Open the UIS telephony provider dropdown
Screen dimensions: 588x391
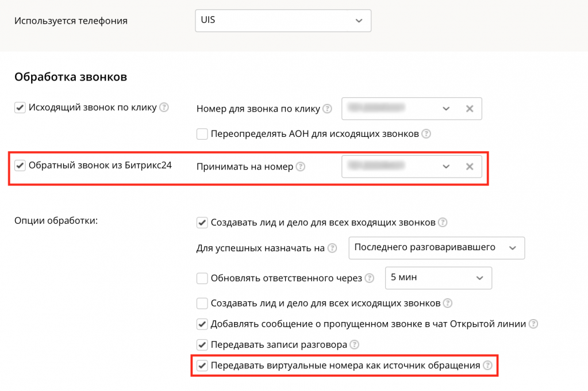[283, 20]
